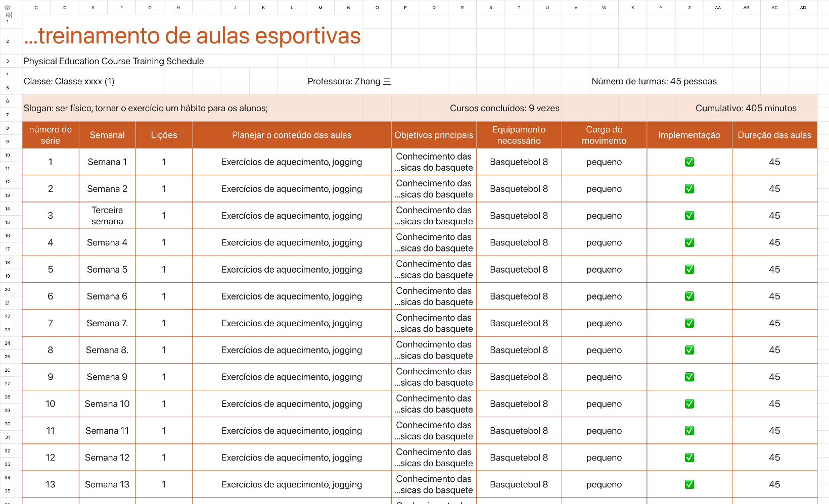This screenshot has width=829, height=504.
Task: Click the 'número de série' column heading
Action: click(51, 135)
